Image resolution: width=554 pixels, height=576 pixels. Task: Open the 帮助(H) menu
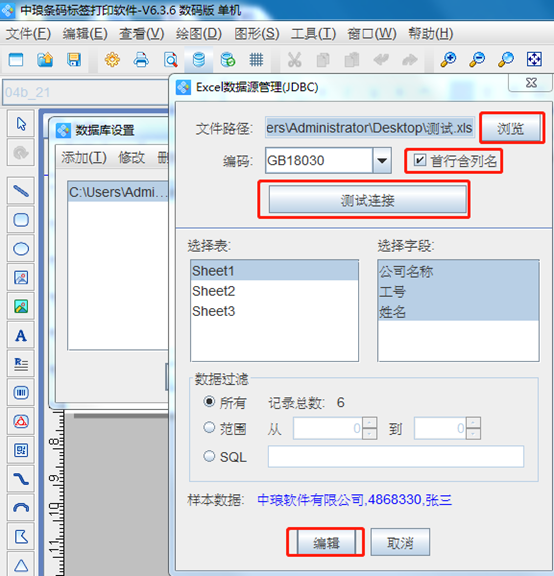click(431, 34)
